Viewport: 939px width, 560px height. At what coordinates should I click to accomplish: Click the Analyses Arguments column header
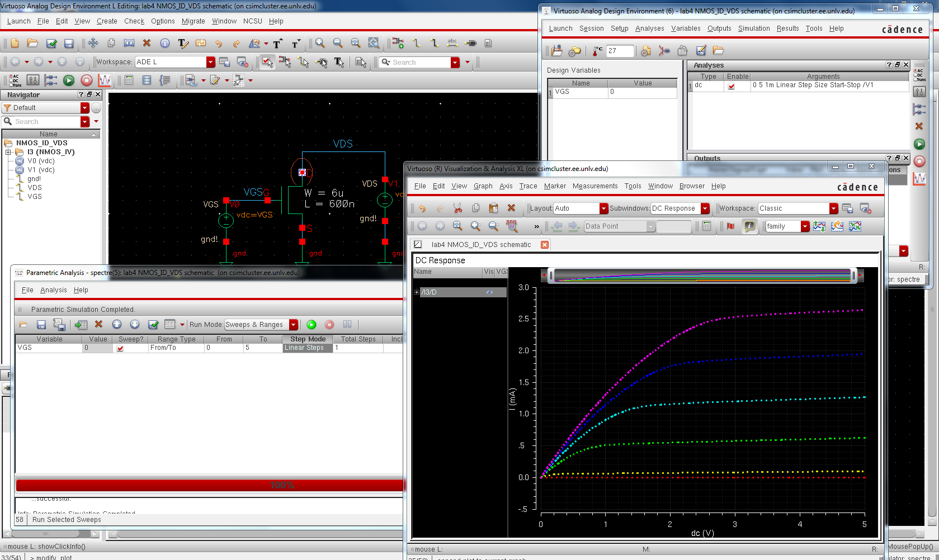(823, 77)
